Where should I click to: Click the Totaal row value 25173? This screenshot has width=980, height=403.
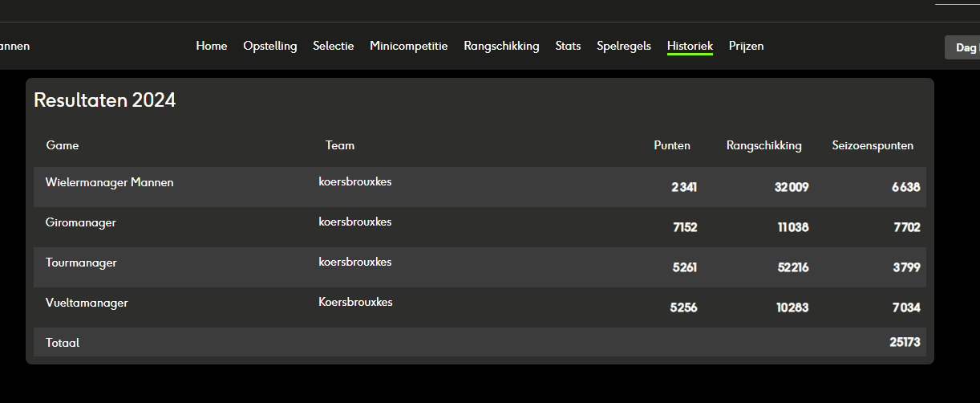pos(905,342)
